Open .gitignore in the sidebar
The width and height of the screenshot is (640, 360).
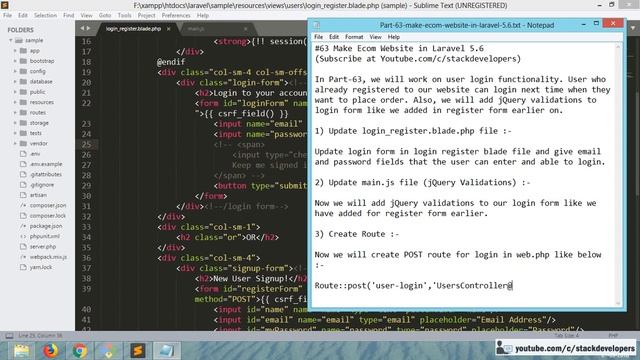(x=42, y=184)
